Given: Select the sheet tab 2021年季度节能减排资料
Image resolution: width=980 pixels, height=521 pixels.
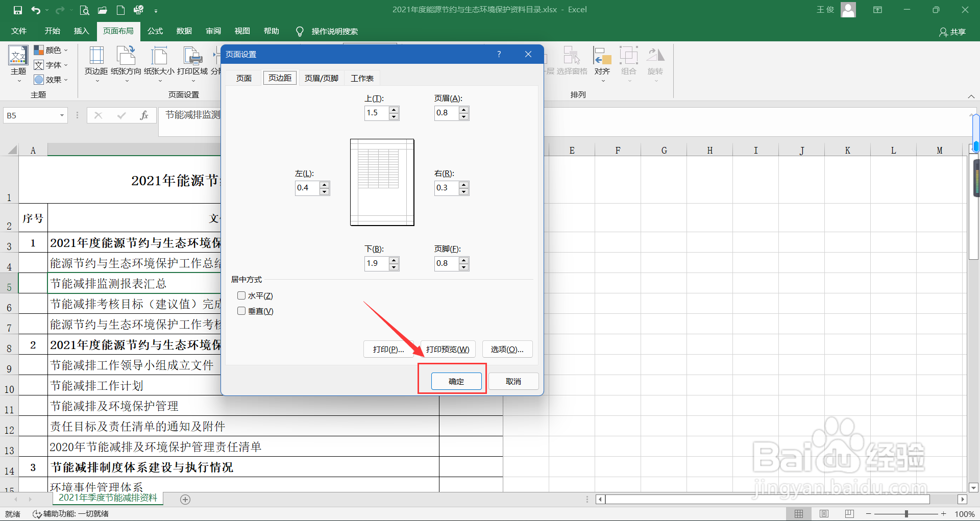Looking at the screenshot, I should 108,498.
